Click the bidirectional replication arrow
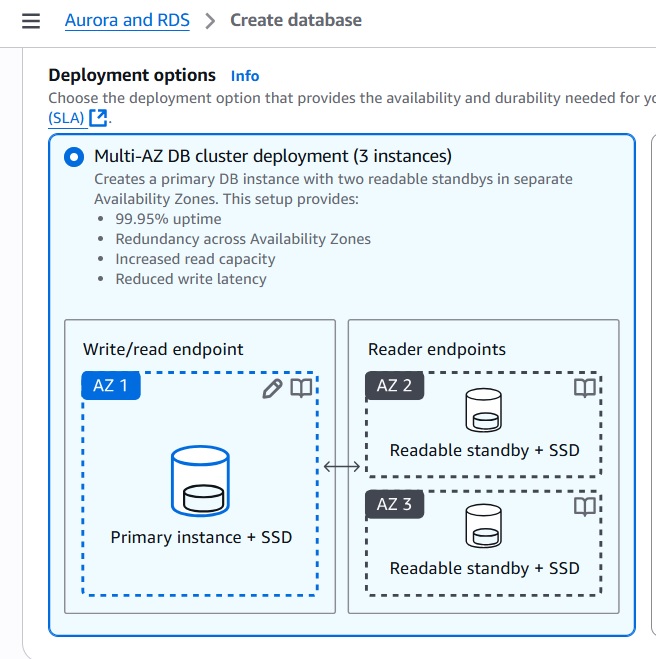Screen dimensions: 656x659 pos(342,466)
